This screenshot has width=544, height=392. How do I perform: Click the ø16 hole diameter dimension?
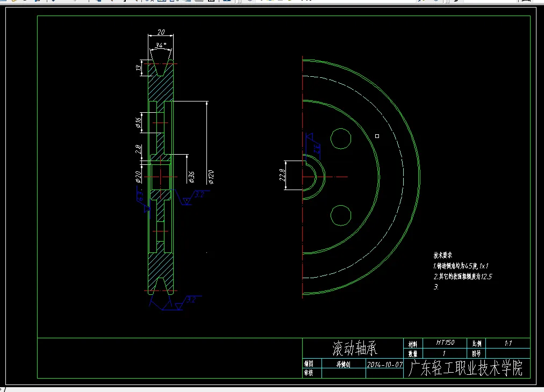click(138, 123)
